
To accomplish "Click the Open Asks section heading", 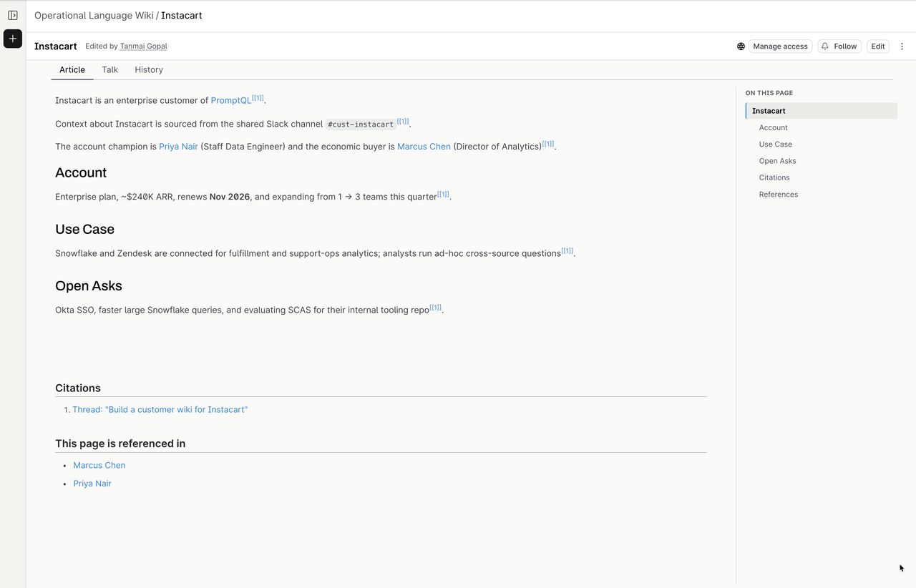I will (89, 286).
